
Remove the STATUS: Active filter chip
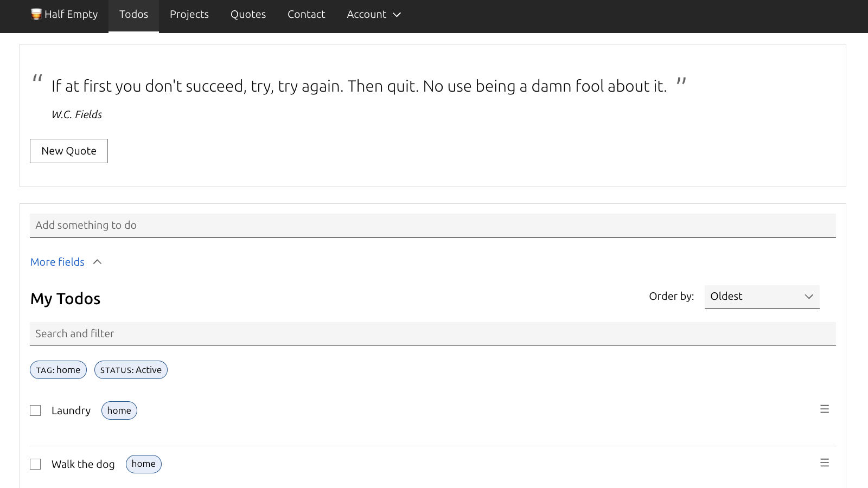(131, 370)
